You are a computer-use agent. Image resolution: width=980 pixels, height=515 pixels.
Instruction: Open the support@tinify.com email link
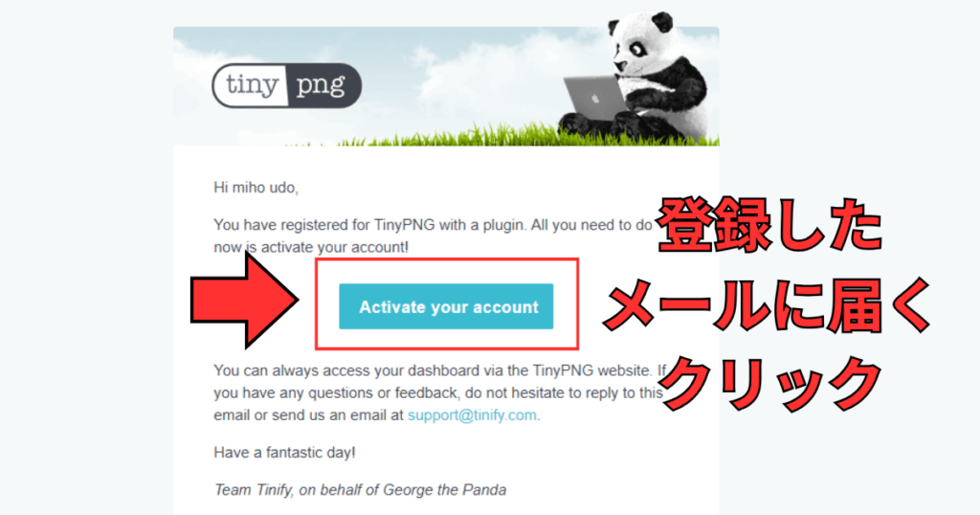point(472,415)
